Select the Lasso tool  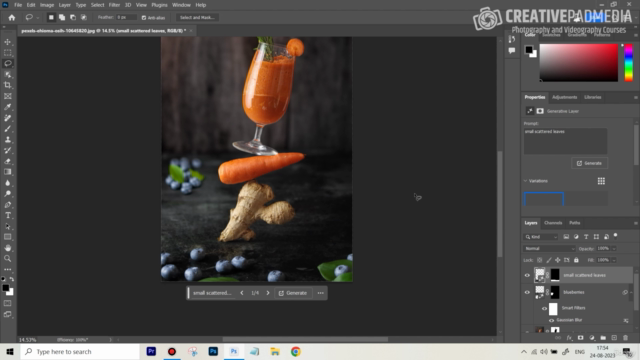coord(7,64)
